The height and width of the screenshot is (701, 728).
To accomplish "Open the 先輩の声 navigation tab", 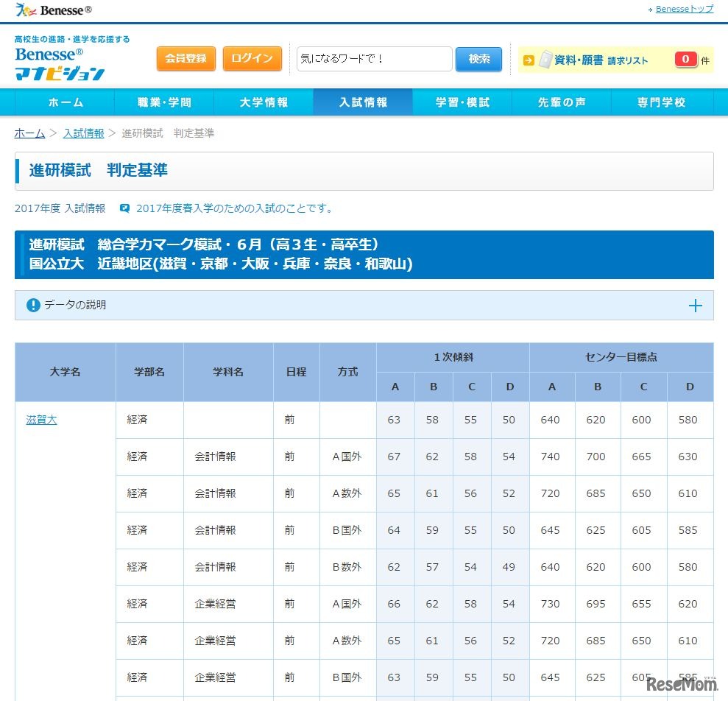I will 562,102.
